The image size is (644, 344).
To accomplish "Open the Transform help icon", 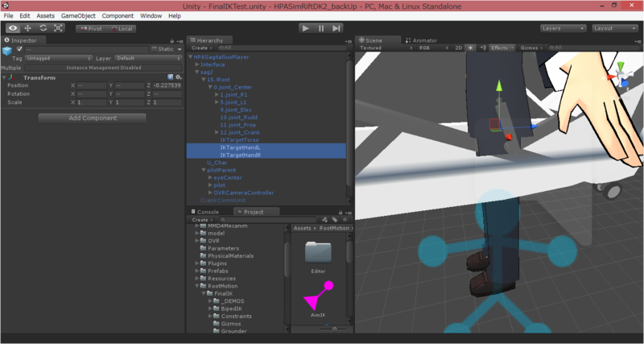I will [x=171, y=77].
